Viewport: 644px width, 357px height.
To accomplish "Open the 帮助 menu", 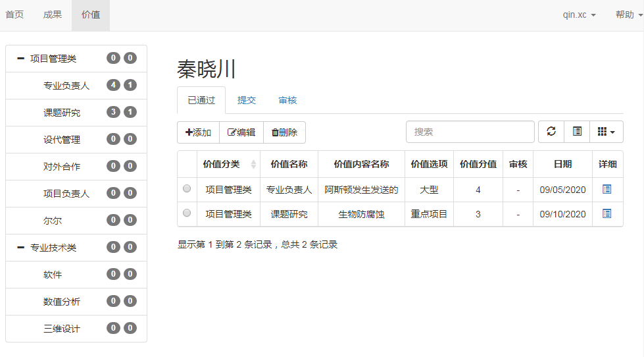I will [628, 15].
